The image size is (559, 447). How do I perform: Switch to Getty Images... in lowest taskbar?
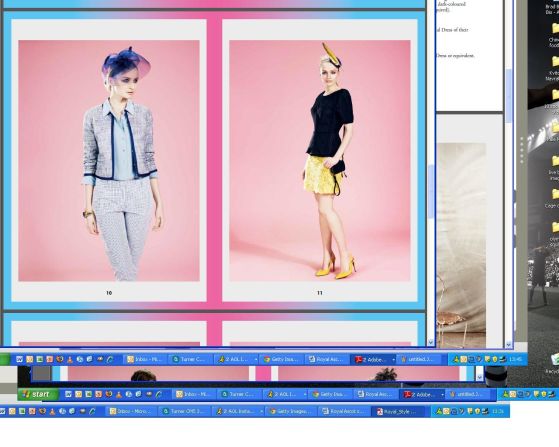292,411
